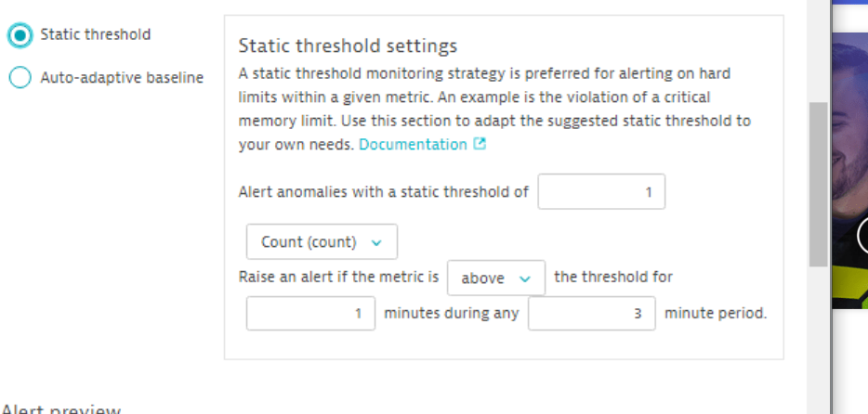Select the minute period input box
The width and height of the screenshot is (868, 414).
pyautogui.click(x=591, y=313)
